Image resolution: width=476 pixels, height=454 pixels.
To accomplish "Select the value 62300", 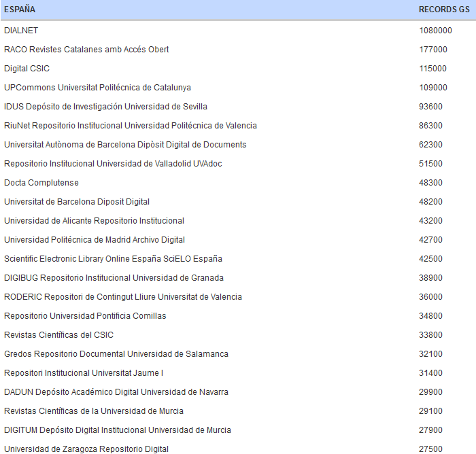I will [430, 145].
